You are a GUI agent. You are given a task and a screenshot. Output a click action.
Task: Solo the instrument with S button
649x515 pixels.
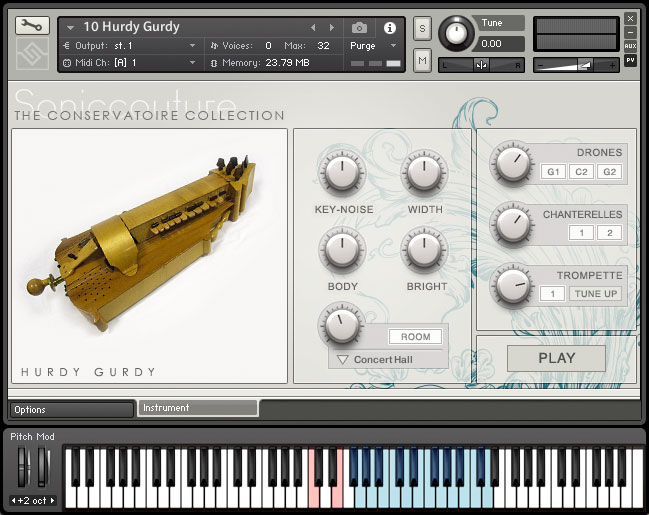pos(422,28)
